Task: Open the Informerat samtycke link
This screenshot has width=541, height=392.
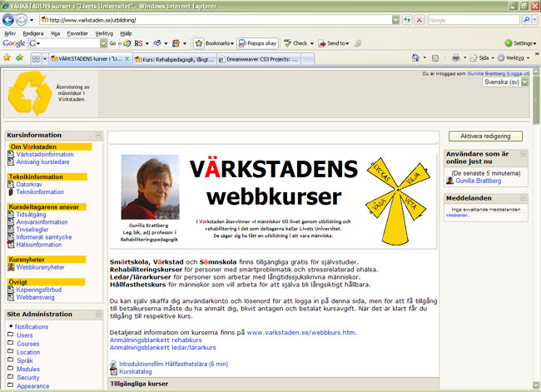Action: pos(44,237)
